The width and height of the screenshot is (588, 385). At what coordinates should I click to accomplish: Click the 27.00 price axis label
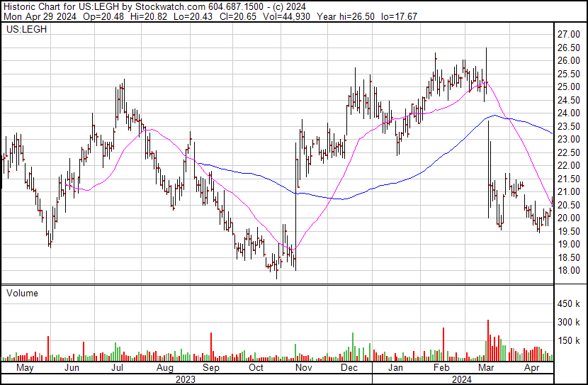(x=568, y=35)
